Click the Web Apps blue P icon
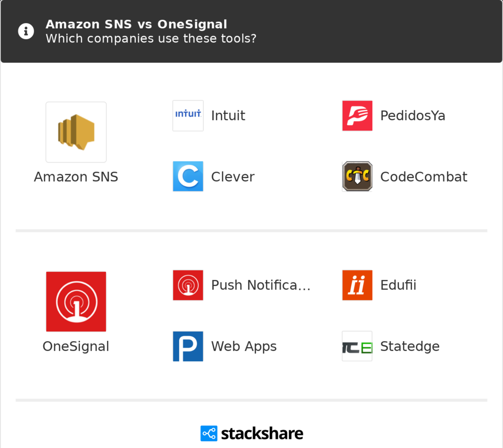The width and height of the screenshot is (503, 448). [x=188, y=346]
